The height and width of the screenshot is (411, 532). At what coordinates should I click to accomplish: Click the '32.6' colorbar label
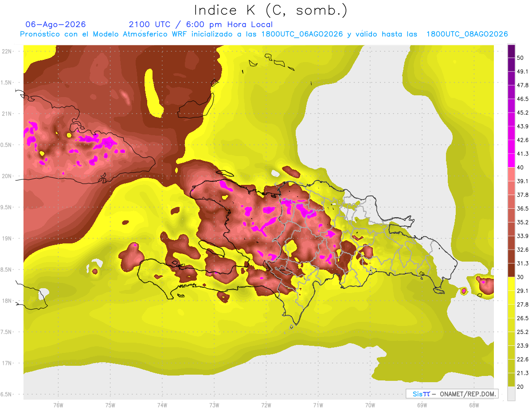pyautogui.click(x=523, y=250)
